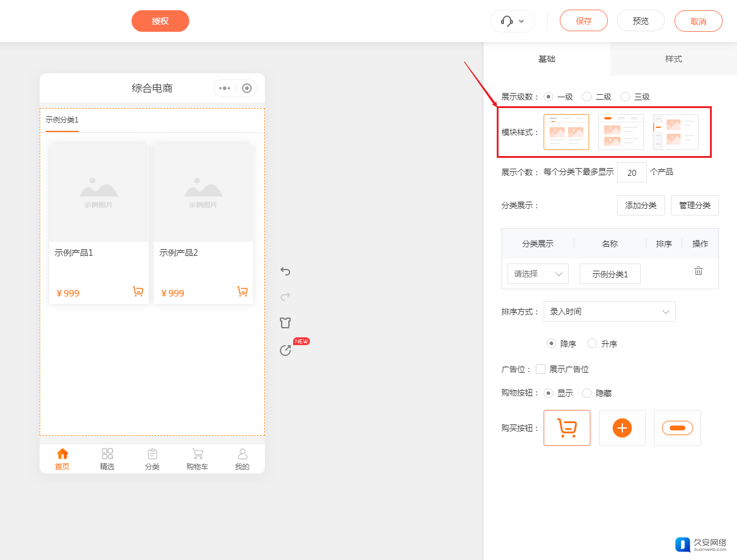Switch to the 样式 tab

[673, 59]
